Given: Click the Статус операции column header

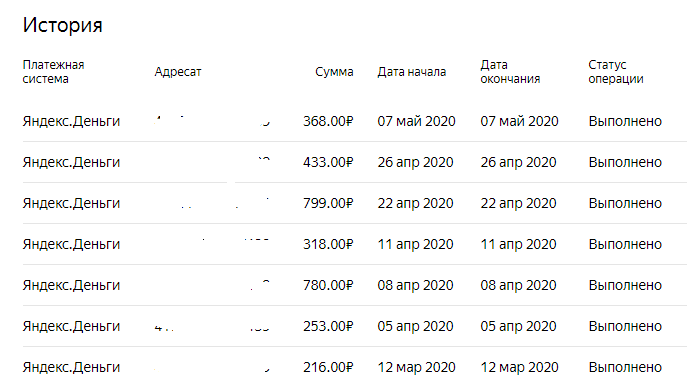Looking at the screenshot, I should click(616, 72).
